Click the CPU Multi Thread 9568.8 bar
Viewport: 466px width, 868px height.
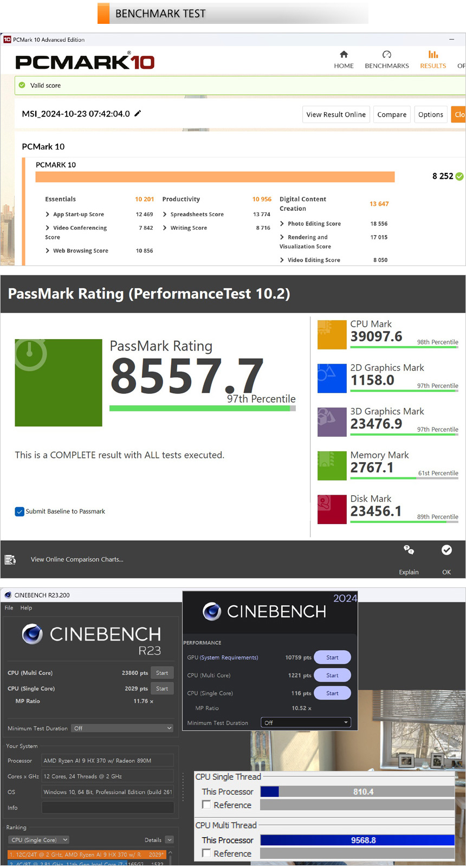tap(357, 840)
